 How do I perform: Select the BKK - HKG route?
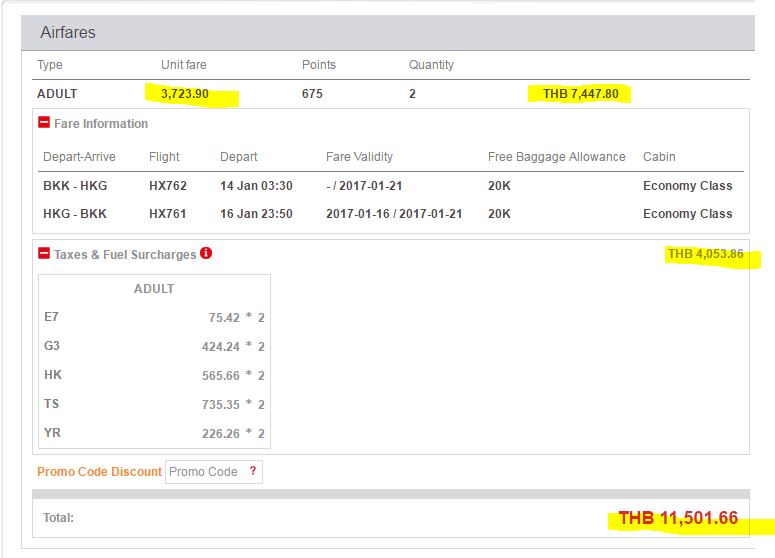point(75,185)
